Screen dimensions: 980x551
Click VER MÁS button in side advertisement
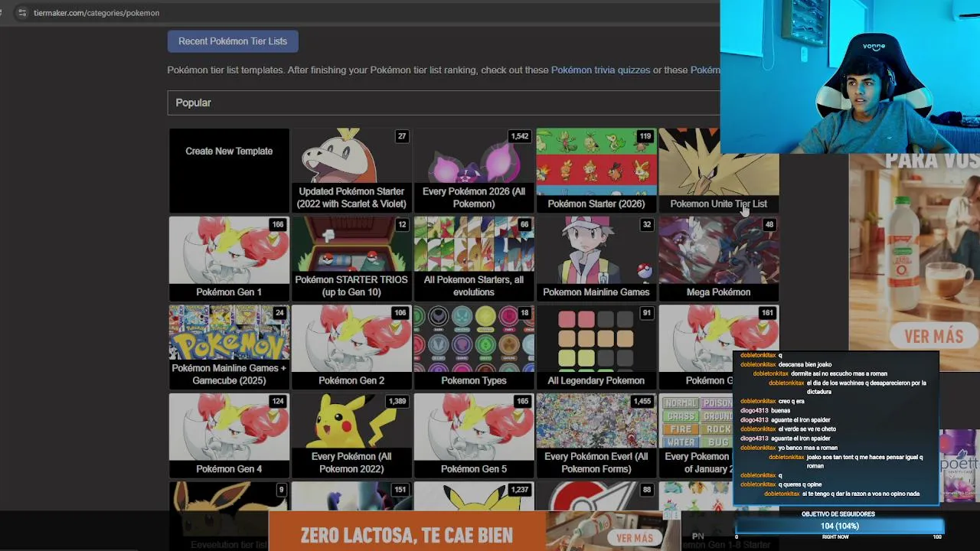point(933,337)
